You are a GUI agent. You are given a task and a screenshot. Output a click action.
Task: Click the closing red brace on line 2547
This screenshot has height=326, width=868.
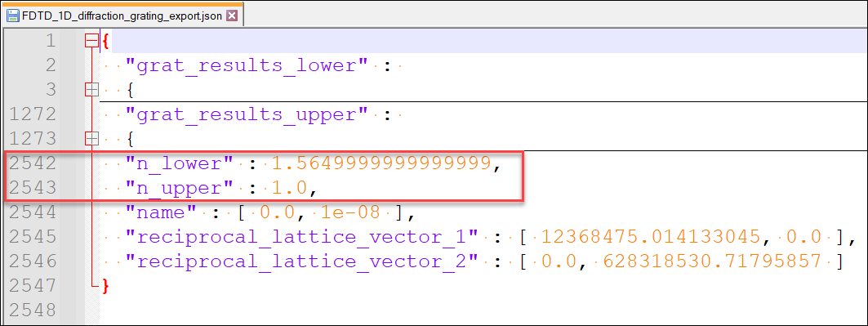click(105, 286)
